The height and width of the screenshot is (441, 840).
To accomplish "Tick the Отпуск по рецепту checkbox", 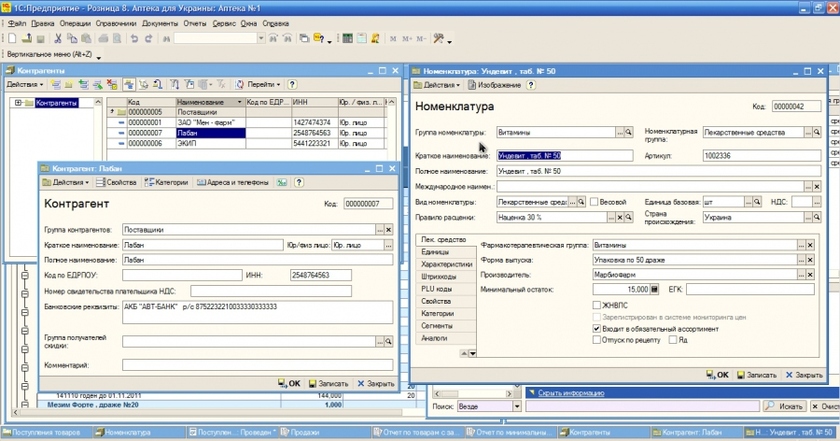I will pos(596,340).
